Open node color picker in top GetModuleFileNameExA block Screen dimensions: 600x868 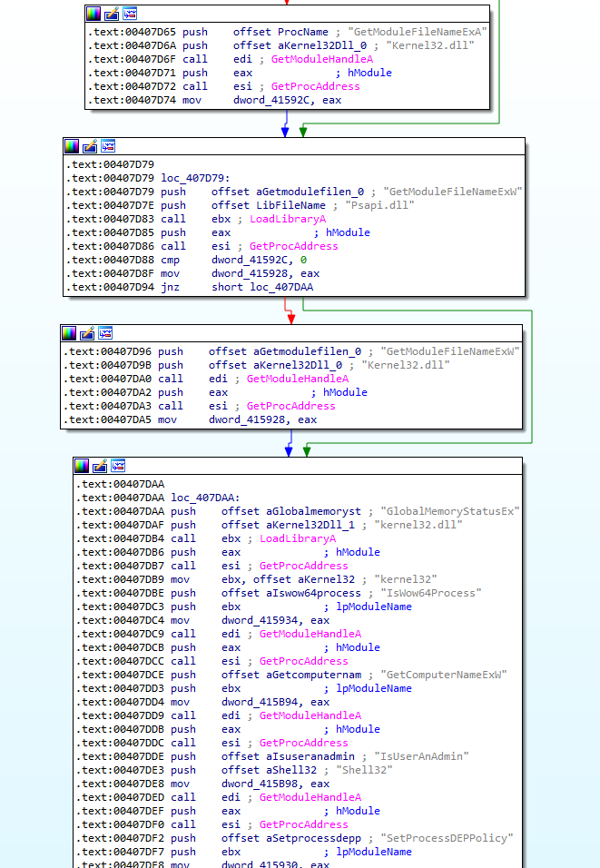(x=93, y=14)
